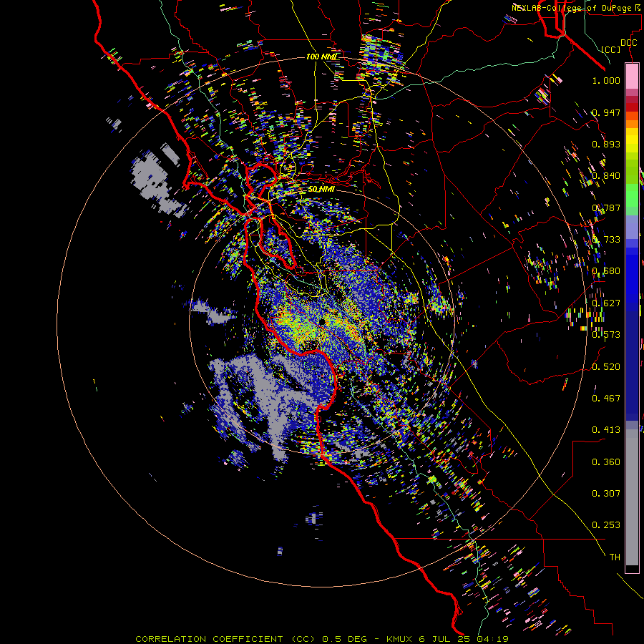Click the KMUX station identifier in the caption
Screen dimensions: 644x644
pos(401,639)
